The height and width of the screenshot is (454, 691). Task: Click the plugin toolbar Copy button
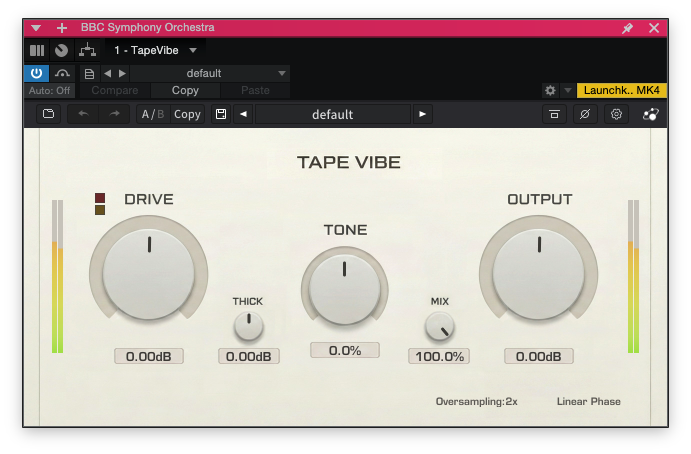coord(187,114)
